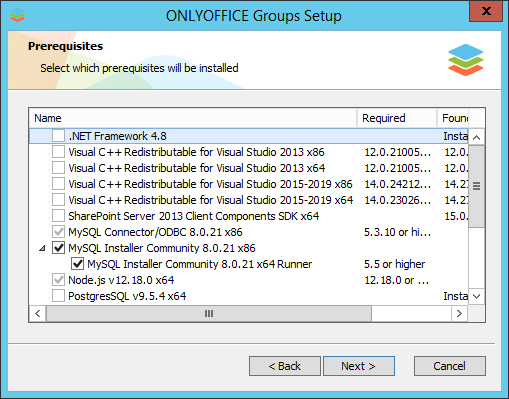Click the vertical scrollbar thumb
Viewport: 509px width, 399px height.
477,186
